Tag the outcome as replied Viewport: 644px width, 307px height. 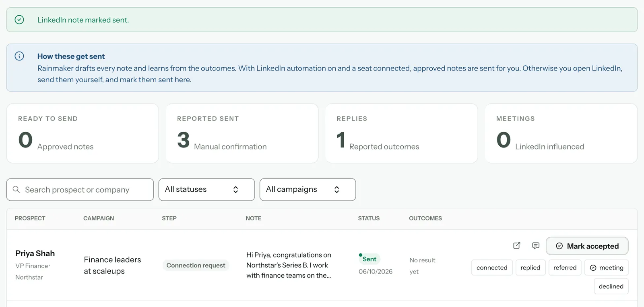pos(530,268)
